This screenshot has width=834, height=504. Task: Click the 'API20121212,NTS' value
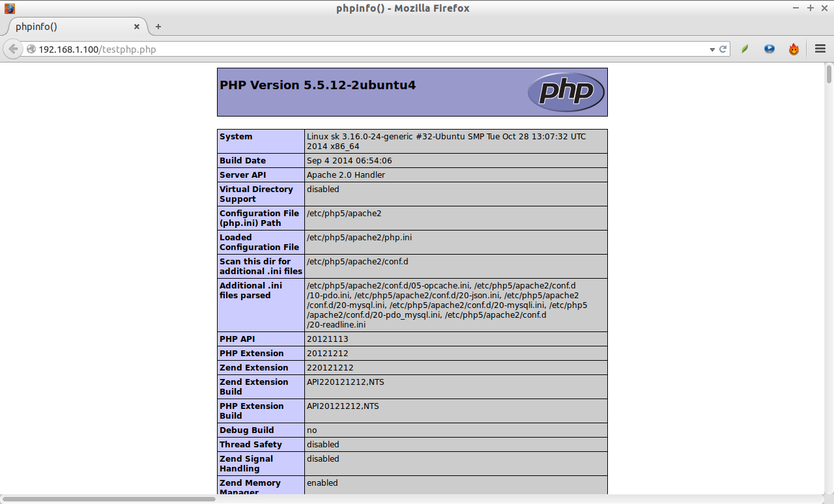tap(343, 406)
